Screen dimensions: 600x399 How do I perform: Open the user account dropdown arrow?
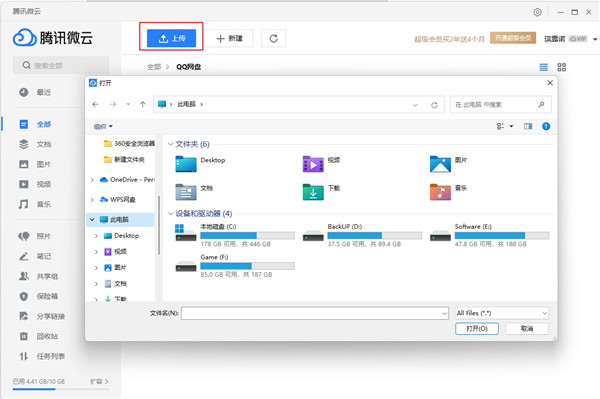(595, 39)
